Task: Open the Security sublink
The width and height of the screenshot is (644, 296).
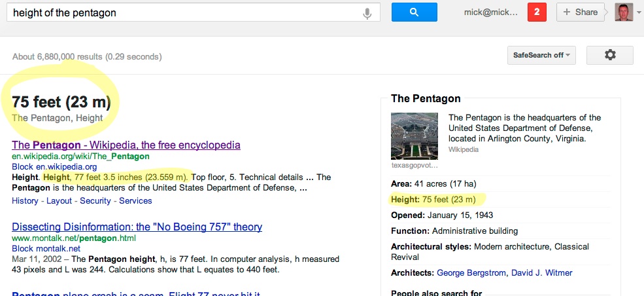Action: (95, 201)
